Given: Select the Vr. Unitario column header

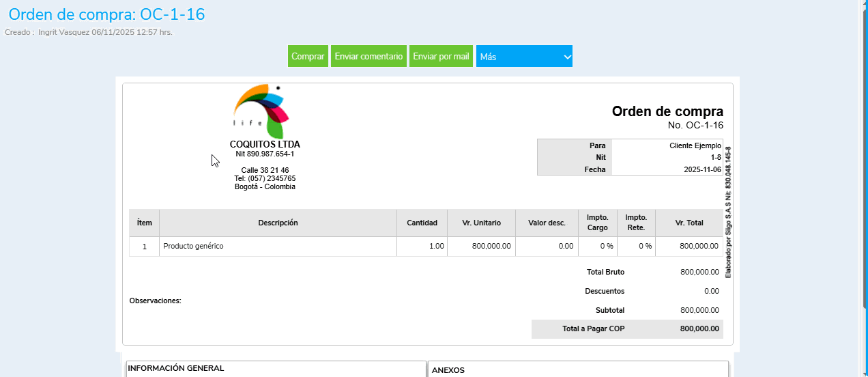Looking at the screenshot, I should pyautogui.click(x=481, y=223).
